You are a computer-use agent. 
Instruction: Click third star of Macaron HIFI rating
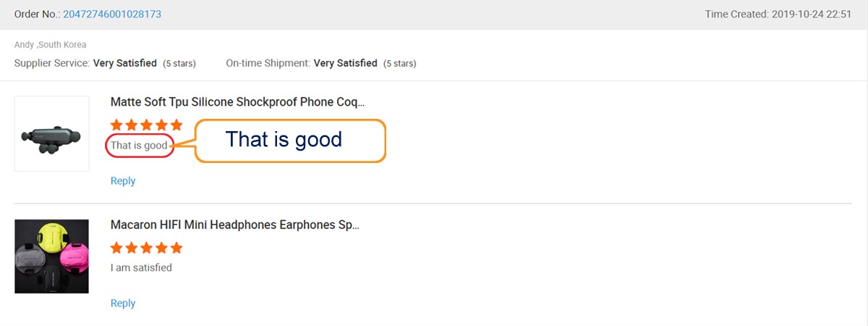coord(147,248)
